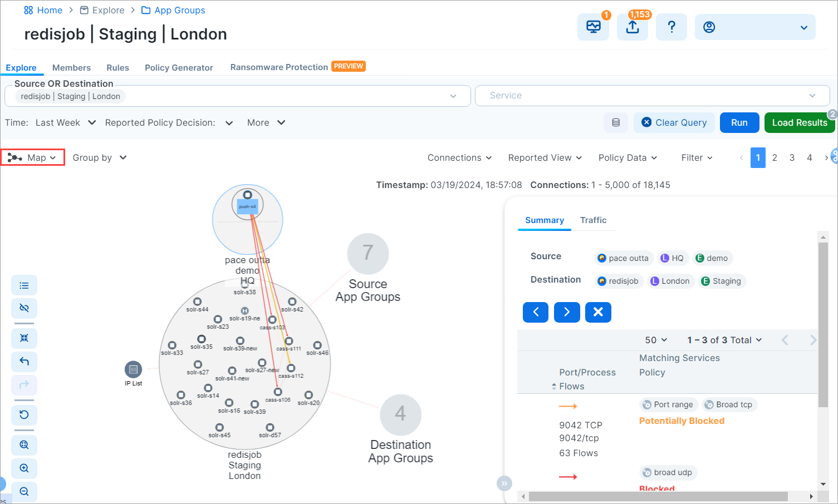
Task: Select page 3 of connection results
Action: tap(792, 157)
